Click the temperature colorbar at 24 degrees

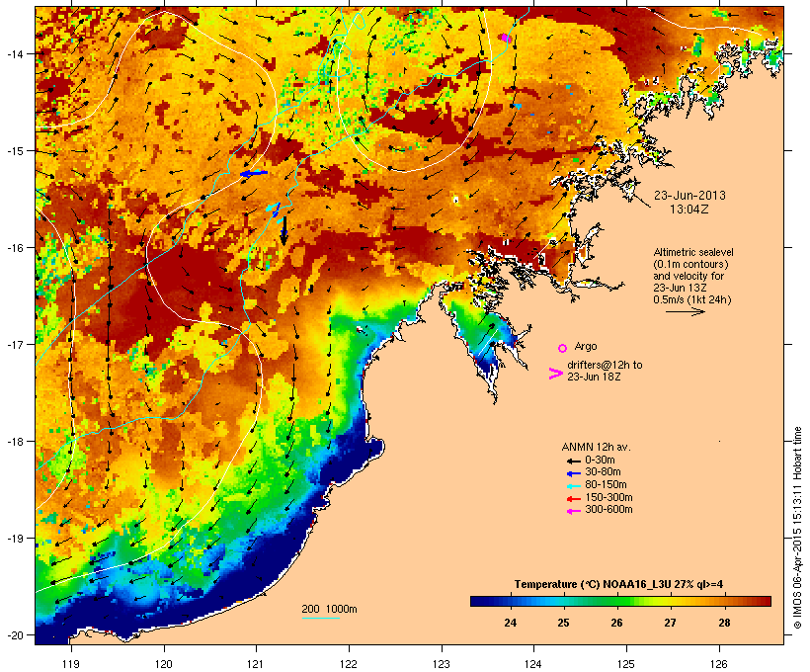(x=510, y=601)
